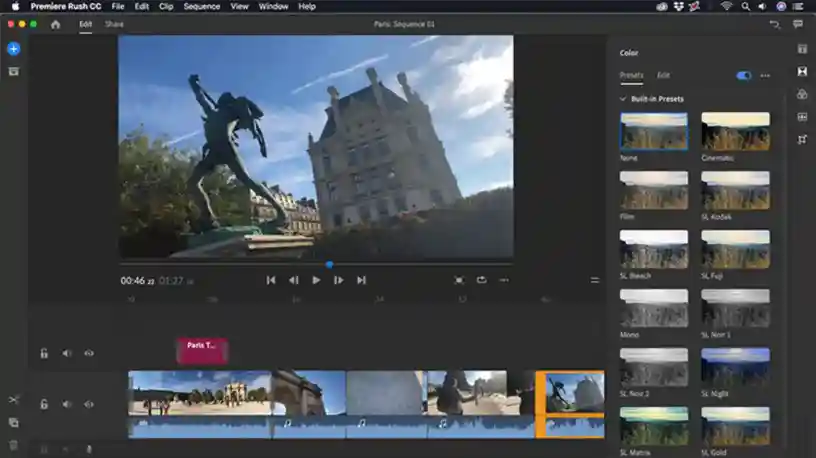Open the Home screen icon

point(56,24)
